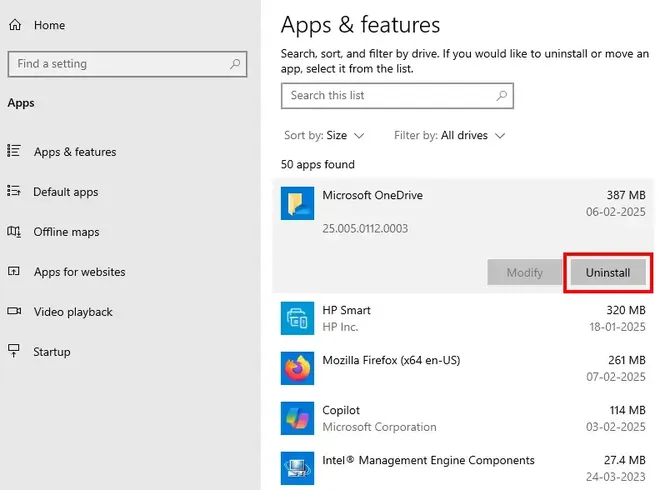Click the Home house icon
The width and height of the screenshot is (660, 490).
coord(15,25)
